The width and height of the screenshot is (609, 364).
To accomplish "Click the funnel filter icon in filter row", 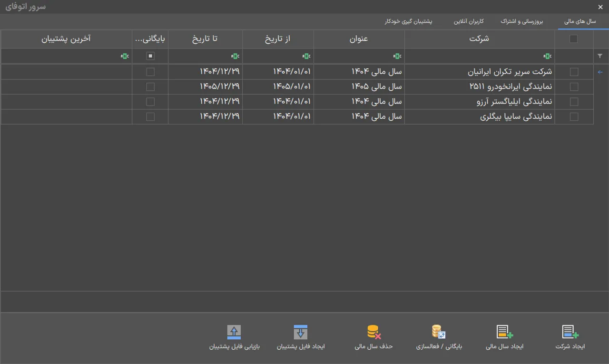I will (600, 56).
